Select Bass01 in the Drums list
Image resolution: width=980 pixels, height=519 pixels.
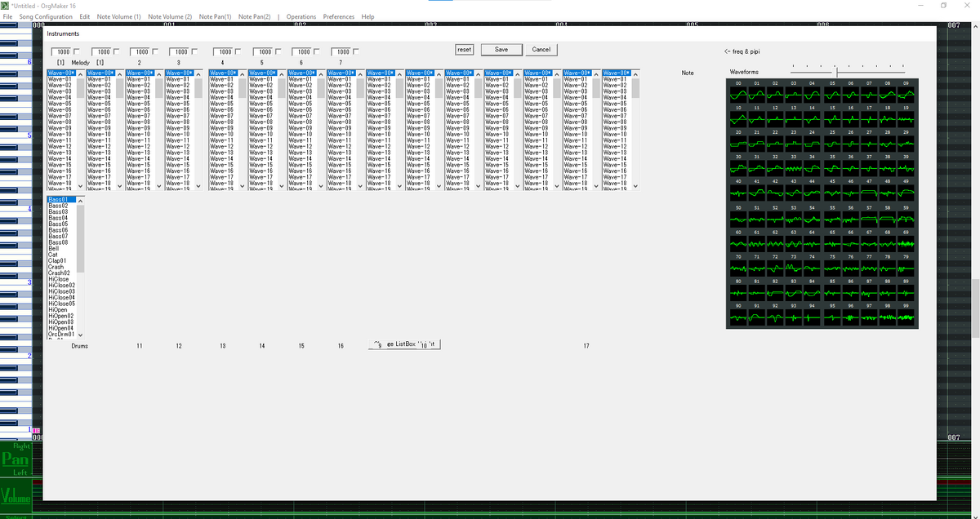(x=61, y=199)
